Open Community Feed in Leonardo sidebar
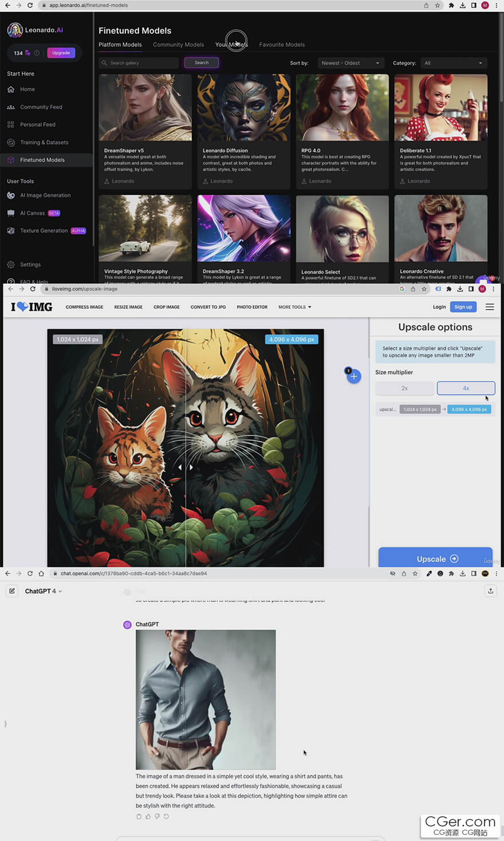The width and height of the screenshot is (504, 841). (41, 107)
